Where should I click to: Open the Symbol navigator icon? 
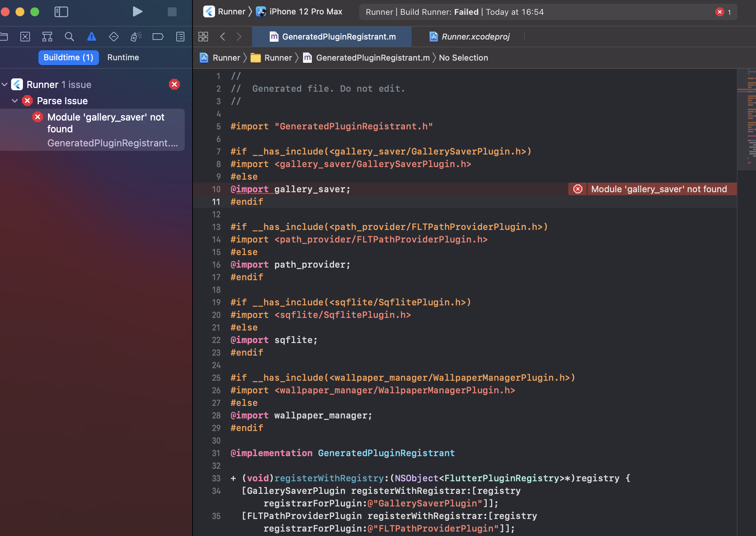(47, 37)
